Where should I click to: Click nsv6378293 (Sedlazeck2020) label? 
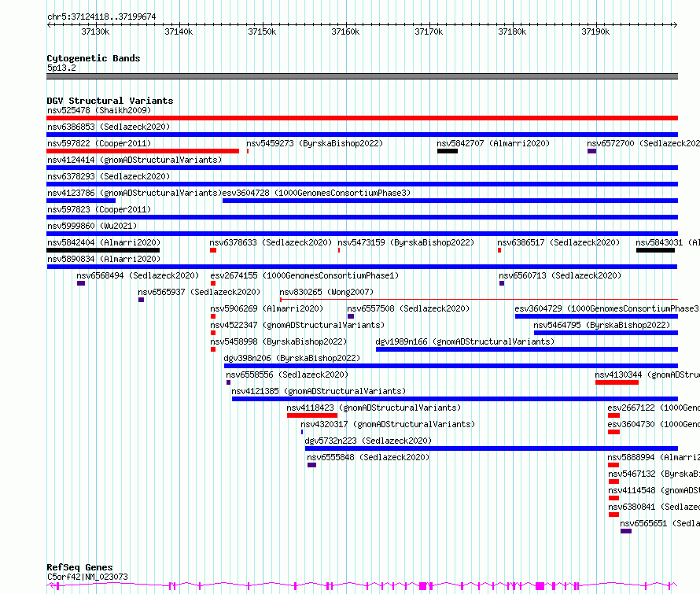[x=109, y=176]
